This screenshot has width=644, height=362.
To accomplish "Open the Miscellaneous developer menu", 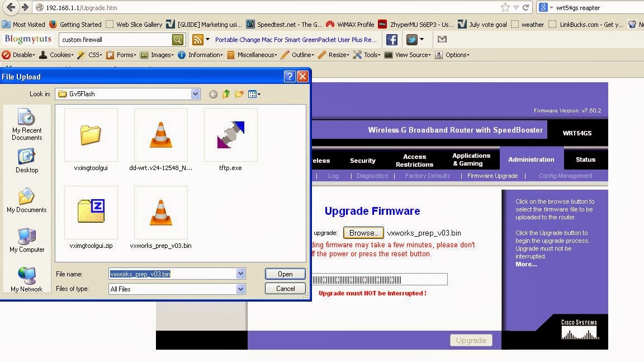I will 252,55.
